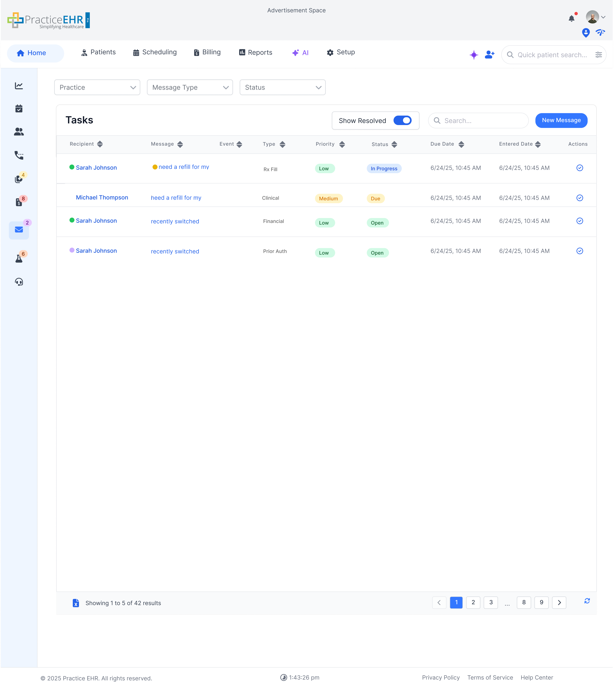Click the notification bell
Screen dimensions: 616x689
572,18
